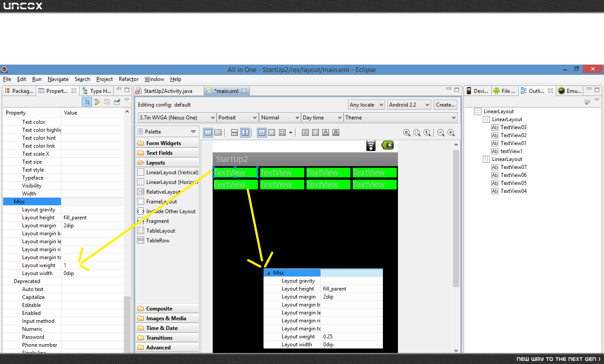The width and height of the screenshot is (604, 364).
Task: Expand Form Widgets palette category
Action: 168,143
